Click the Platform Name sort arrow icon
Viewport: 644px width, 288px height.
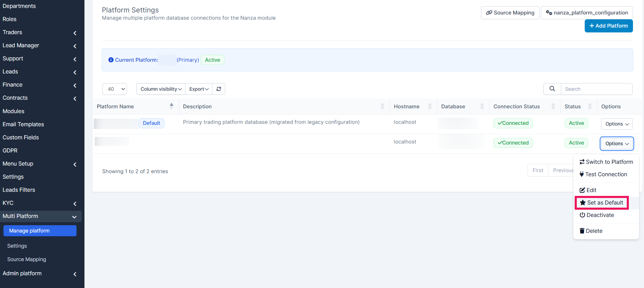[171, 106]
